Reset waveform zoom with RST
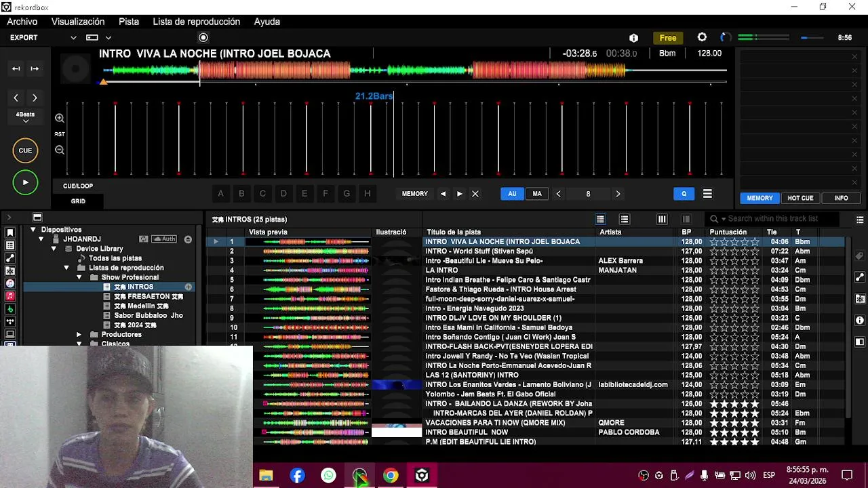Image resolution: width=868 pixels, height=488 pixels. point(60,134)
